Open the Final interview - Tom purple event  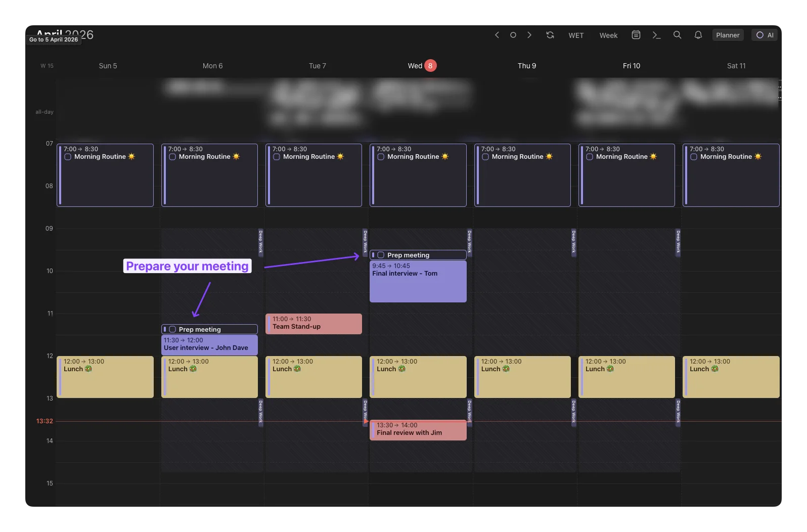pyautogui.click(x=418, y=283)
